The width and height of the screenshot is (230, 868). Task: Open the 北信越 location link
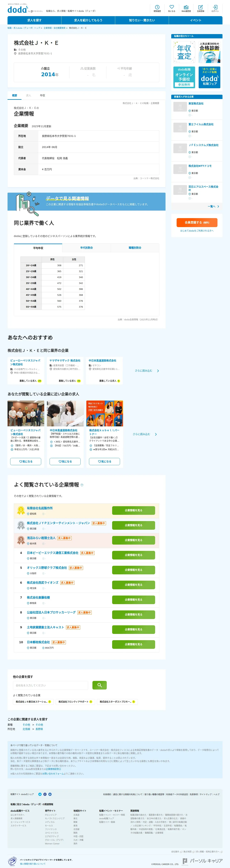pyautogui.click(x=26, y=729)
